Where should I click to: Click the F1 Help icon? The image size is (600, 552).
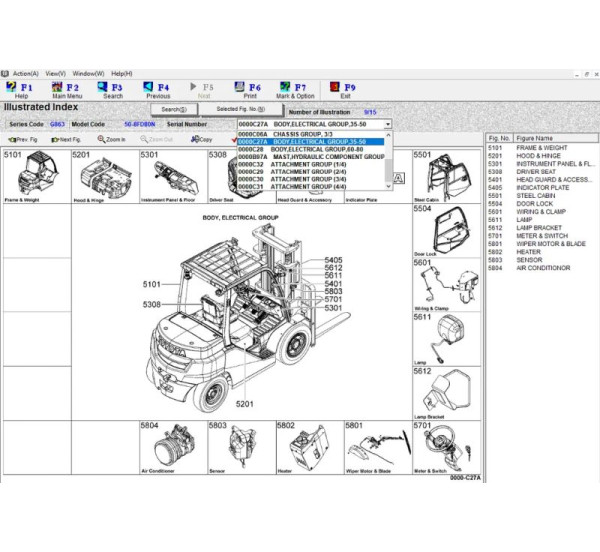click(x=22, y=89)
